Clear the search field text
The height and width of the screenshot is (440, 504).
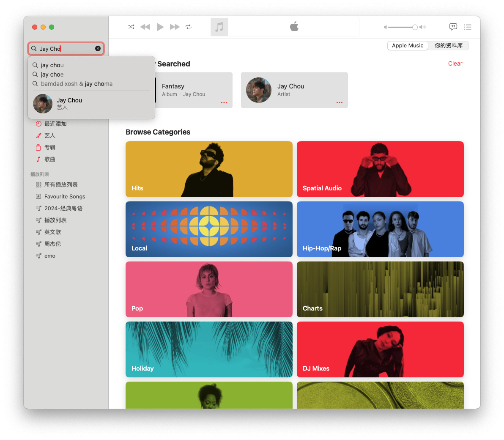click(98, 49)
